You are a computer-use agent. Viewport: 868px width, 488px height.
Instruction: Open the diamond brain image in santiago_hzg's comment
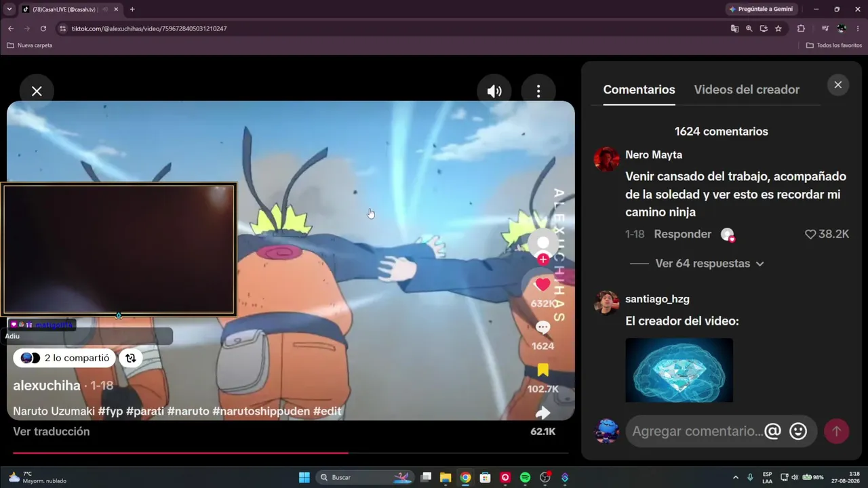coord(679,370)
